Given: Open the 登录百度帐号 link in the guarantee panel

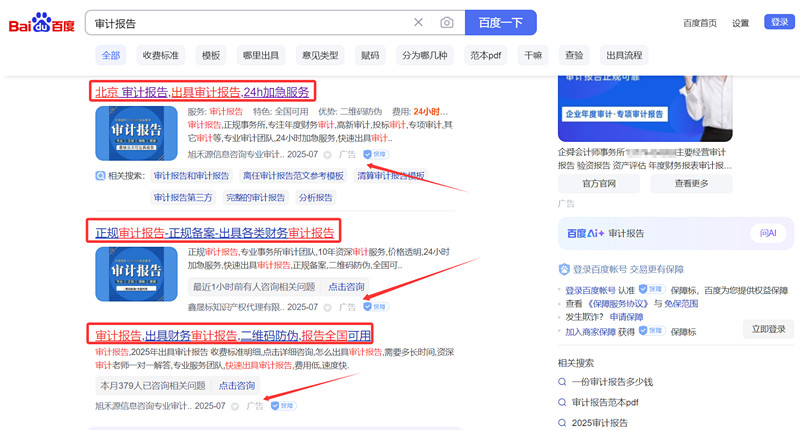Looking at the screenshot, I should coord(590,290).
